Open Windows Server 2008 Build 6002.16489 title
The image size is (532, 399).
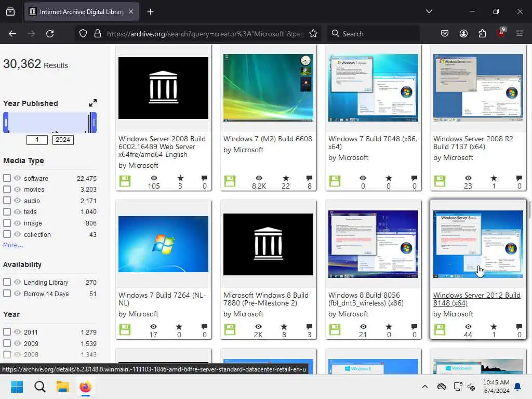(x=162, y=147)
